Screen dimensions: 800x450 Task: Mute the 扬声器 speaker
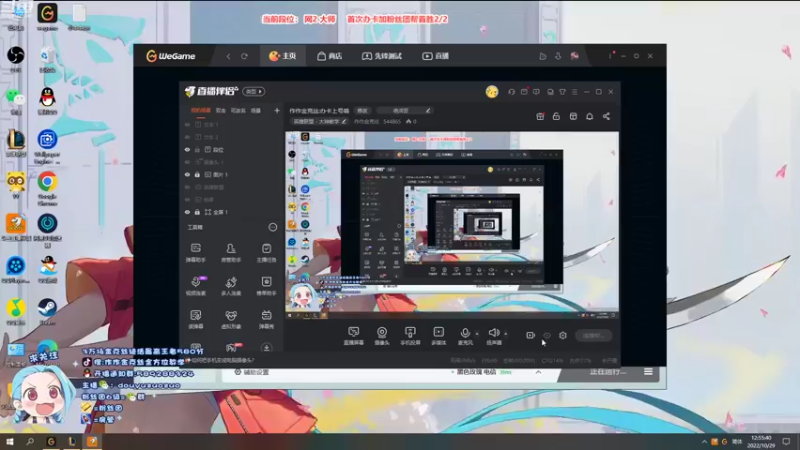tap(493, 336)
